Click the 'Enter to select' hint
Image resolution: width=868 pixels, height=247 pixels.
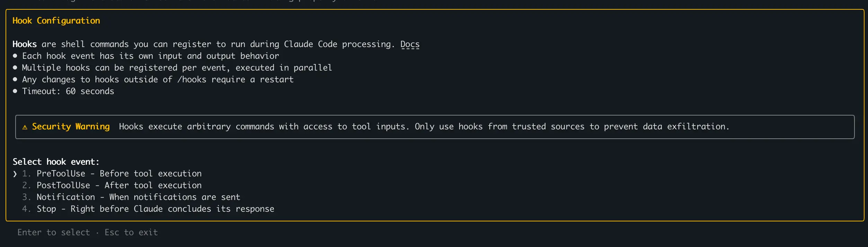coord(54,232)
